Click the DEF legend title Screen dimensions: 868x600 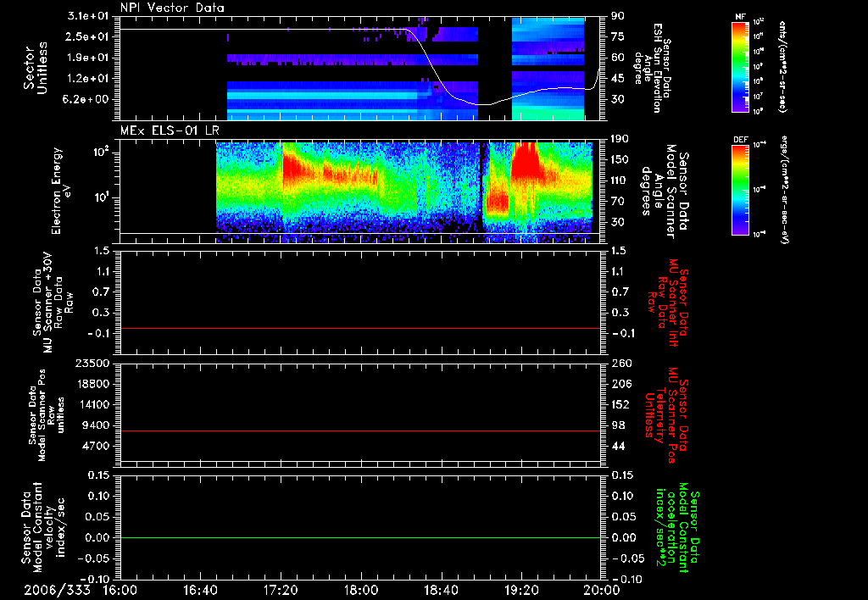point(741,140)
